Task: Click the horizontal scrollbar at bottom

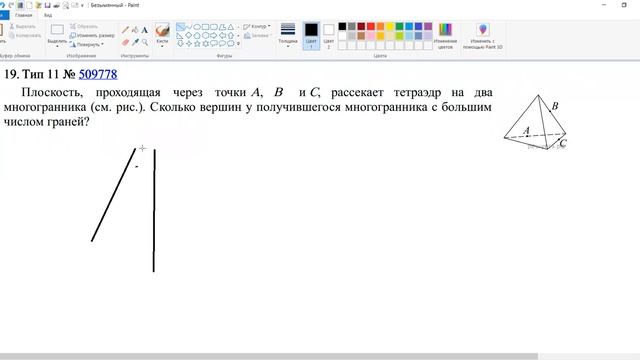Action: pos(269,356)
